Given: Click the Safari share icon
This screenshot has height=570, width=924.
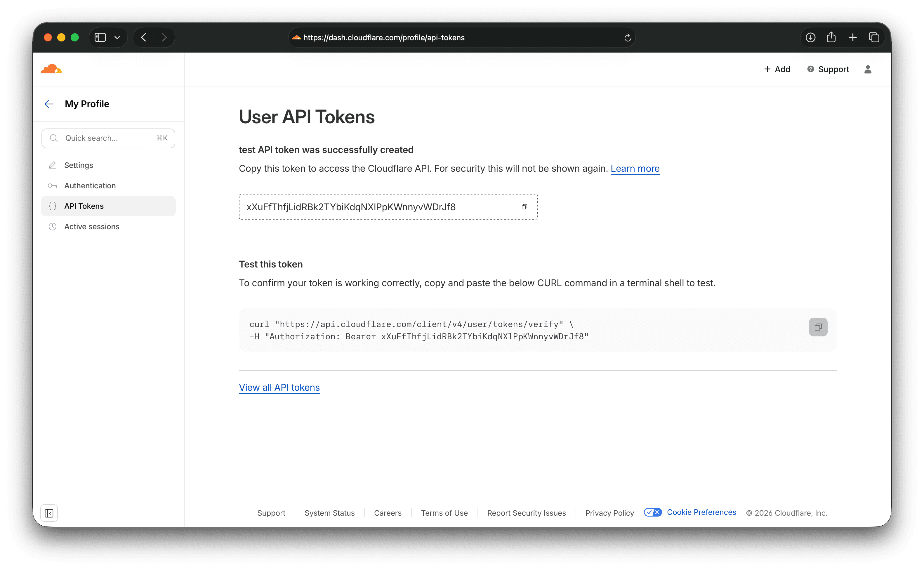Looking at the screenshot, I should pos(831,38).
